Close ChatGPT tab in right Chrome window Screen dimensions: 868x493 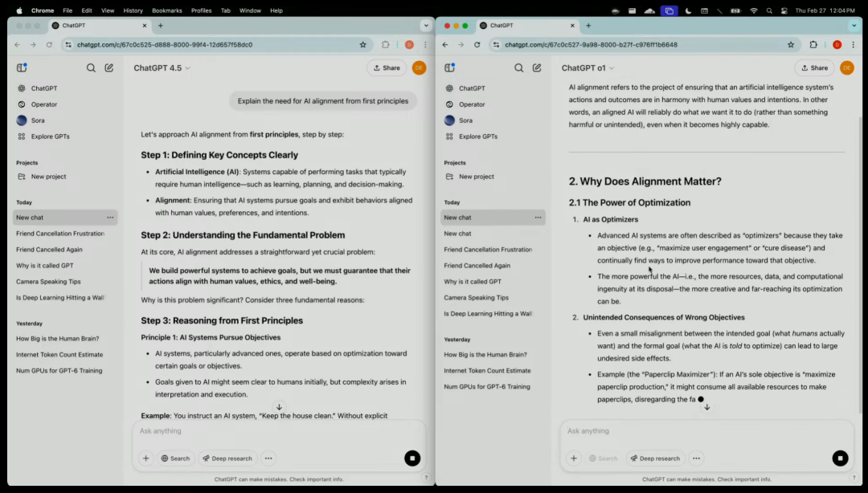pyautogui.click(x=572, y=26)
